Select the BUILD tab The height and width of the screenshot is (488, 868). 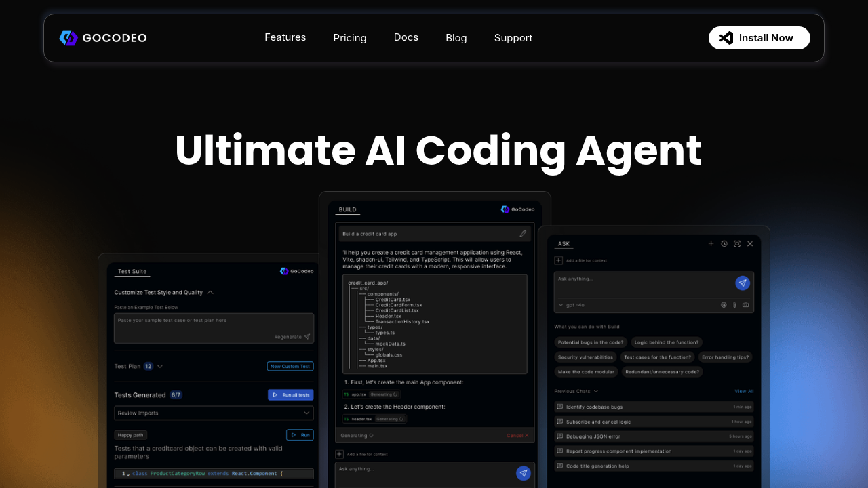(347, 209)
